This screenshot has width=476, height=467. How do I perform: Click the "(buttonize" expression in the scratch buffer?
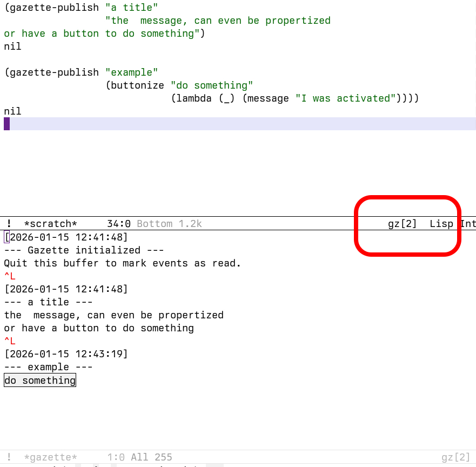pos(135,85)
